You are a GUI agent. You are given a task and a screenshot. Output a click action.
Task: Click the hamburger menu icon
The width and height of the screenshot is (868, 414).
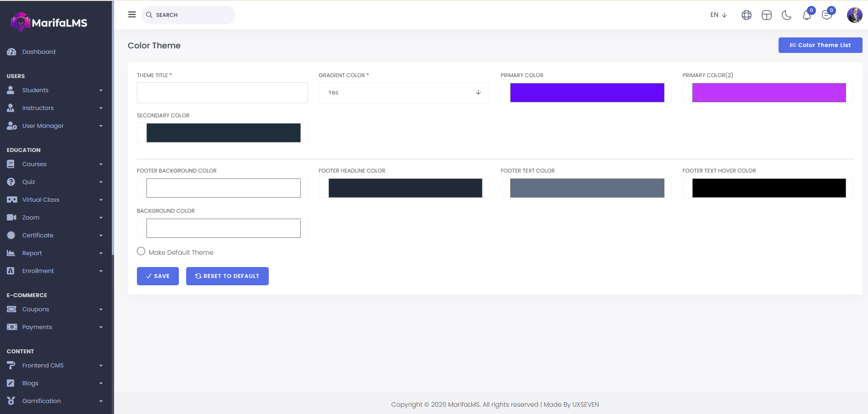pos(132,15)
